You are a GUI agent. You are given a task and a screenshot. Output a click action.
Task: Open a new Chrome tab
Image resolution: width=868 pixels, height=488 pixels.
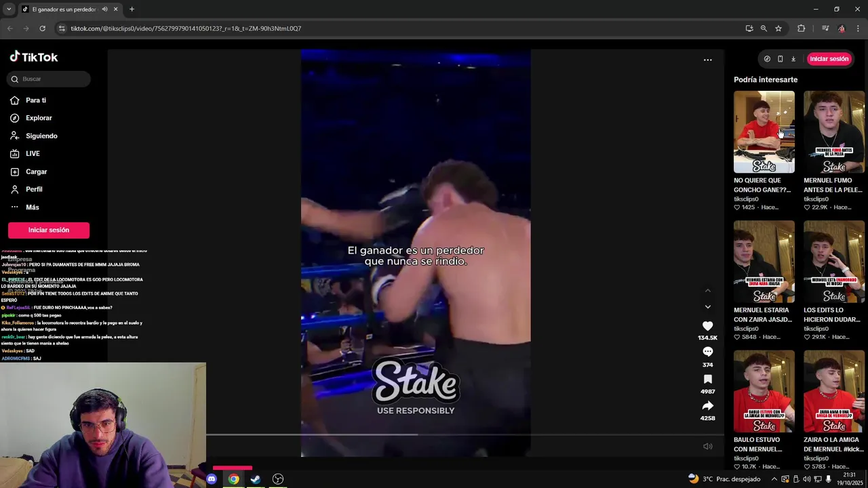pos(132,9)
